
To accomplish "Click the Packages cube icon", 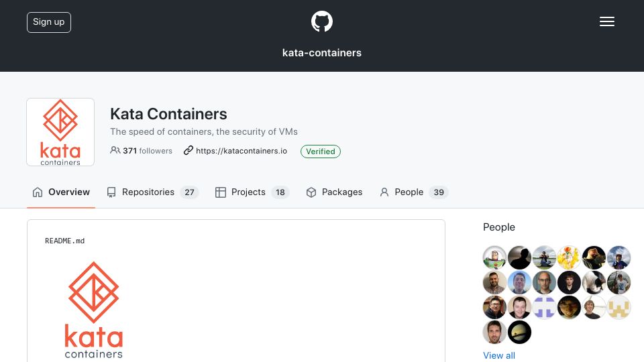I will [311, 192].
